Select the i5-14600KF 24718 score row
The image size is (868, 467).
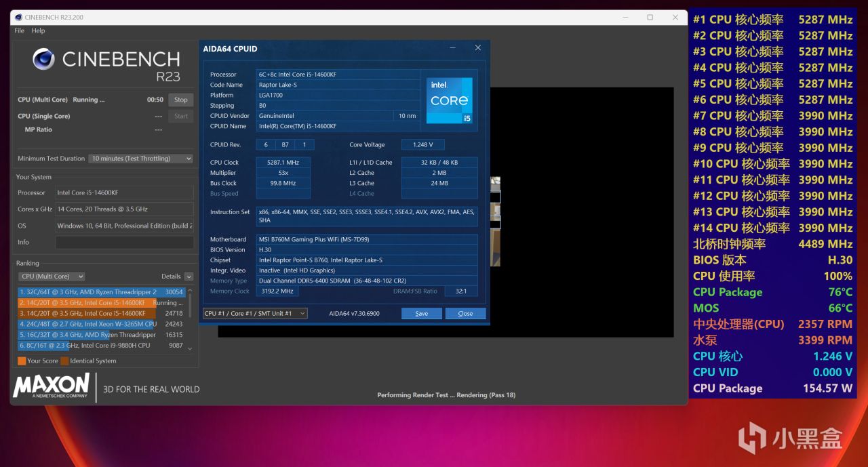102,314
